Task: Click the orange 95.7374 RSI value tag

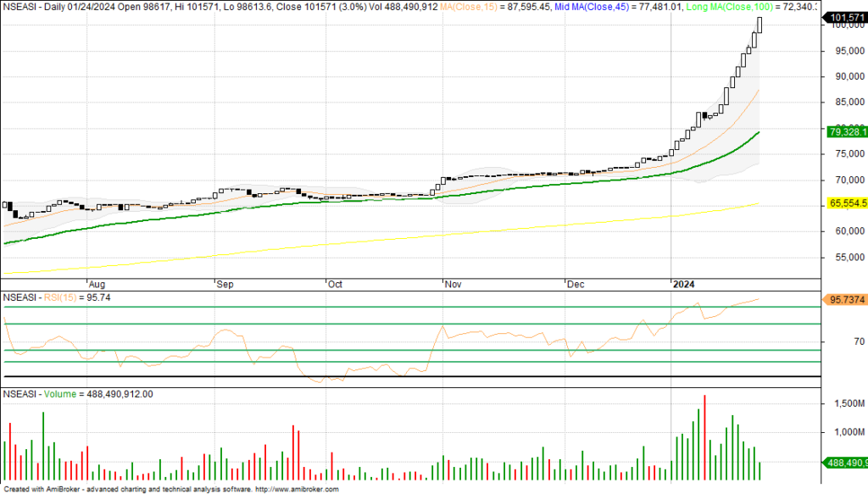Action: click(x=845, y=300)
